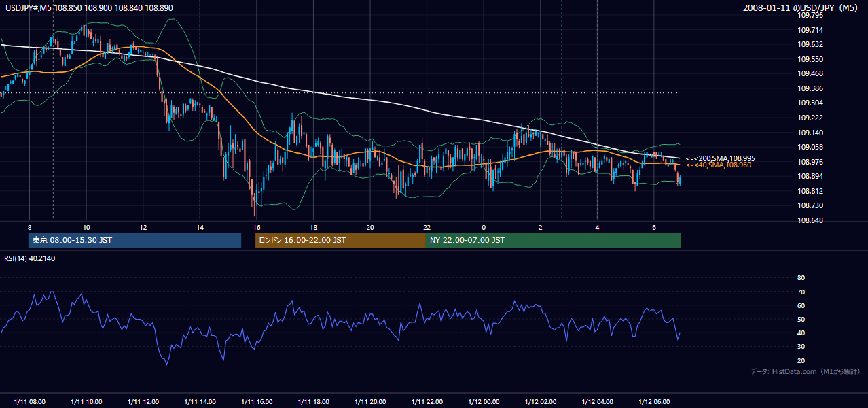Click price axis label 109.550
Screen dimensions: 868x408
810,59
